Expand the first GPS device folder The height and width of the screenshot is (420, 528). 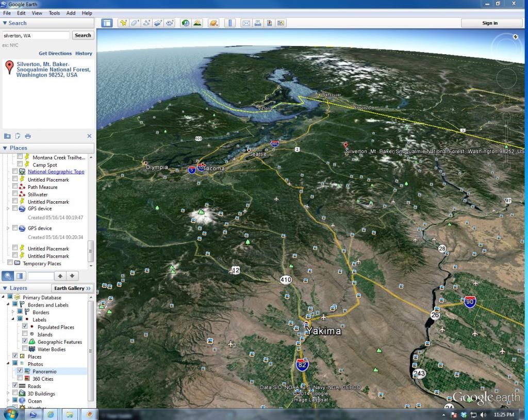(8, 208)
